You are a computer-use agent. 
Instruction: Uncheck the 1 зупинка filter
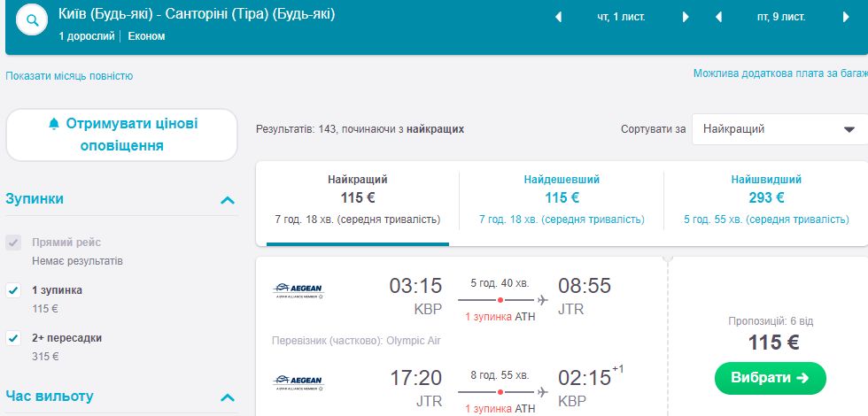coord(13,289)
